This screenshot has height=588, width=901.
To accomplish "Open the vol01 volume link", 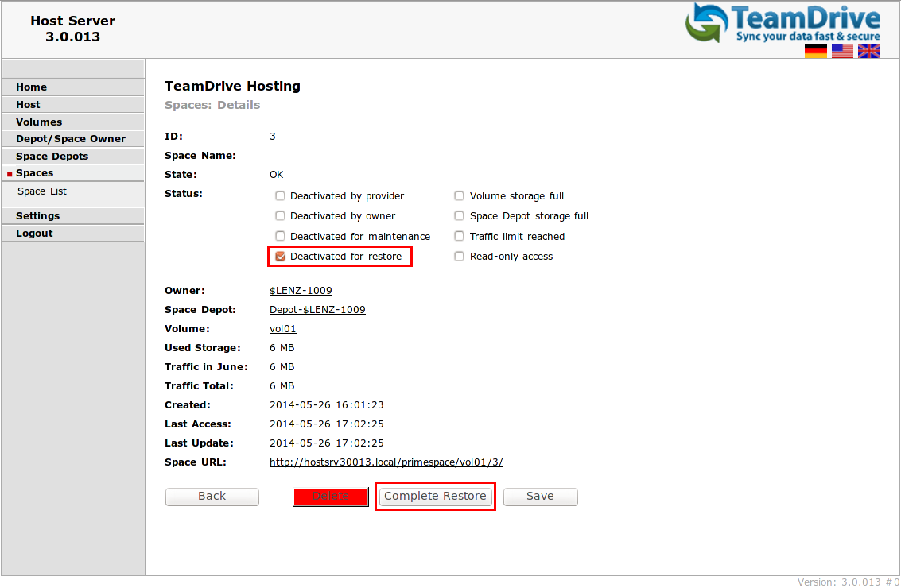I will tap(283, 328).
